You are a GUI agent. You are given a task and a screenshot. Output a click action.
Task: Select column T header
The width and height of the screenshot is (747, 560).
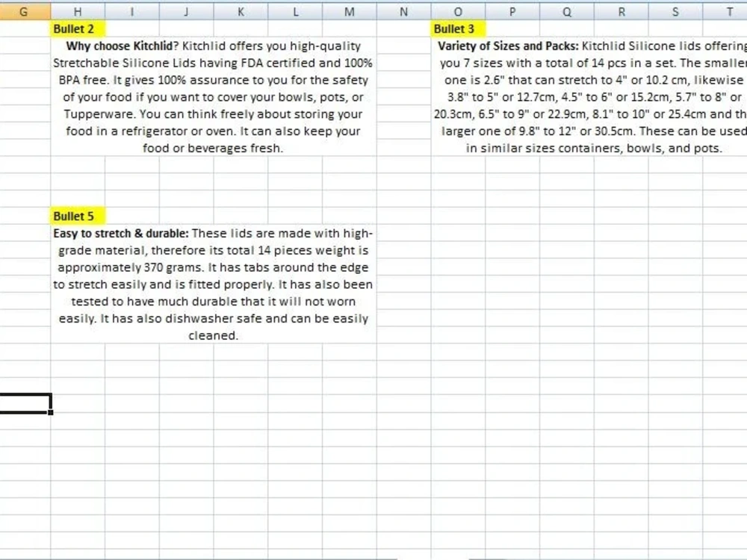(725, 12)
